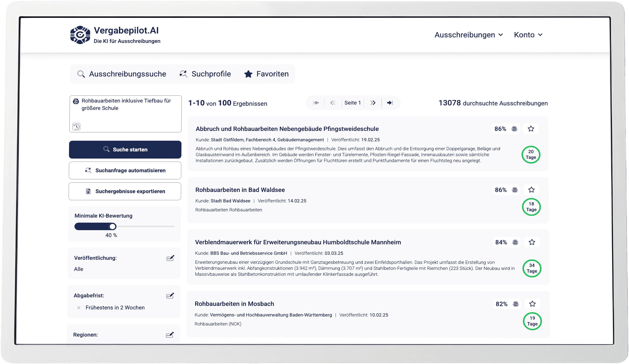Expand the Konto menu
The height and width of the screenshot is (364, 629).
pyautogui.click(x=527, y=35)
